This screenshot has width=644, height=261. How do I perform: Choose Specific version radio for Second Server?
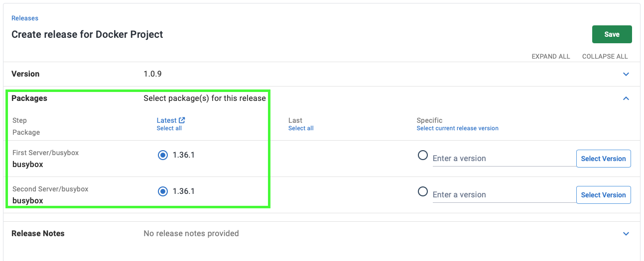click(423, 191)
